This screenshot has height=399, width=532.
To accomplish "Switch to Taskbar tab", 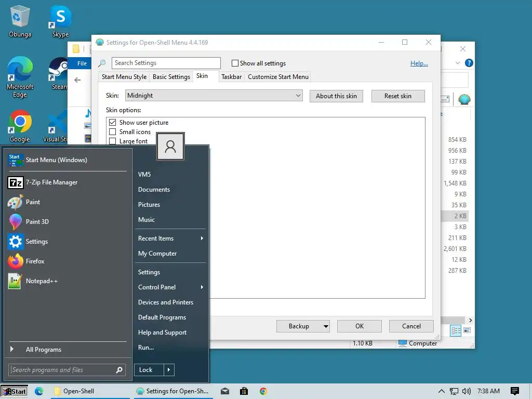I will [231, 77].
